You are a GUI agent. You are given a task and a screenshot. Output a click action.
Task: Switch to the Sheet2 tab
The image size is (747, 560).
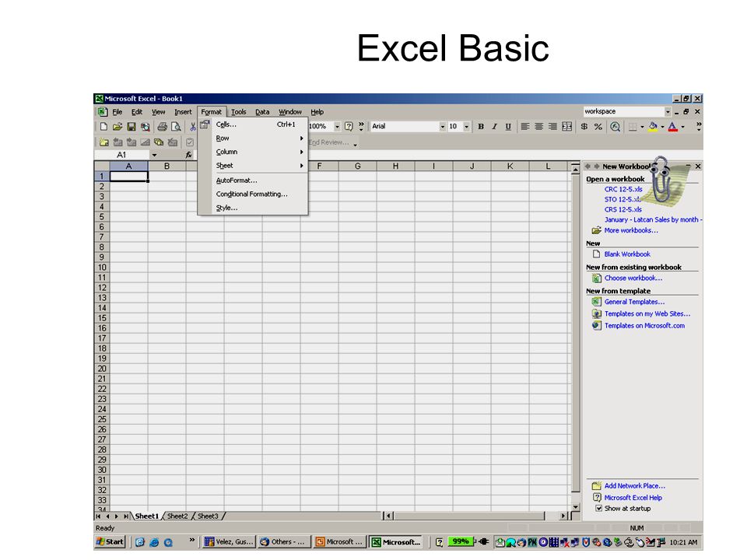tap(177, 516)
